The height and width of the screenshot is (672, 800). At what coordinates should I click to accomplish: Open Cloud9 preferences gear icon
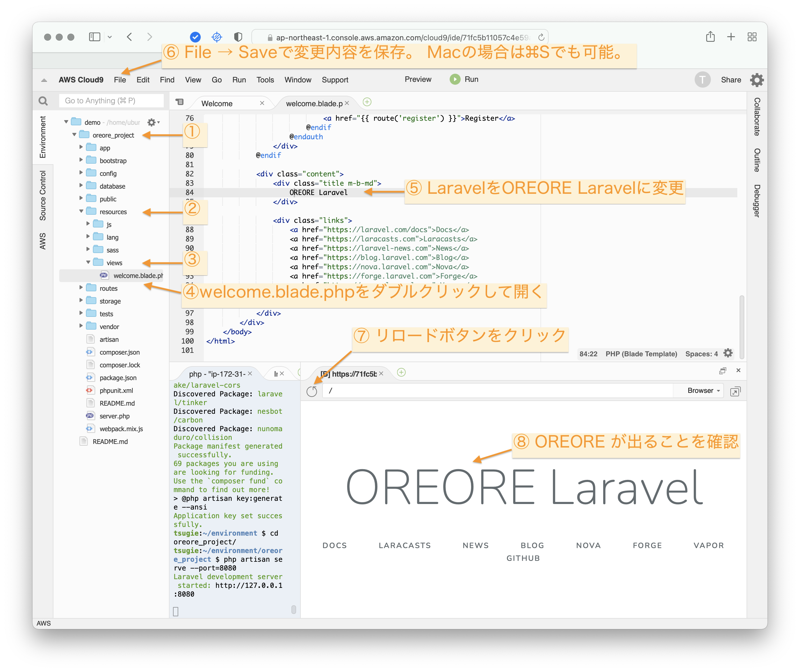click(x=756, y=80)
